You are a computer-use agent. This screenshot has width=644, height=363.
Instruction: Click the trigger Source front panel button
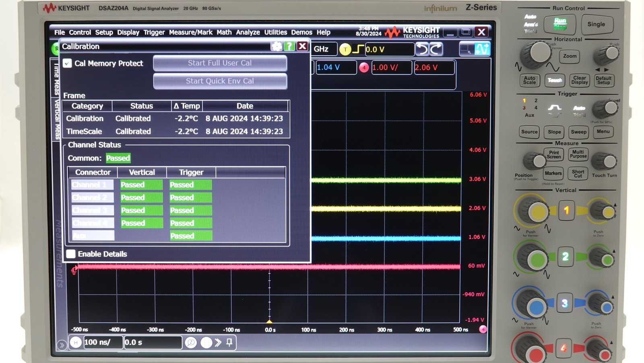[529, 132]
